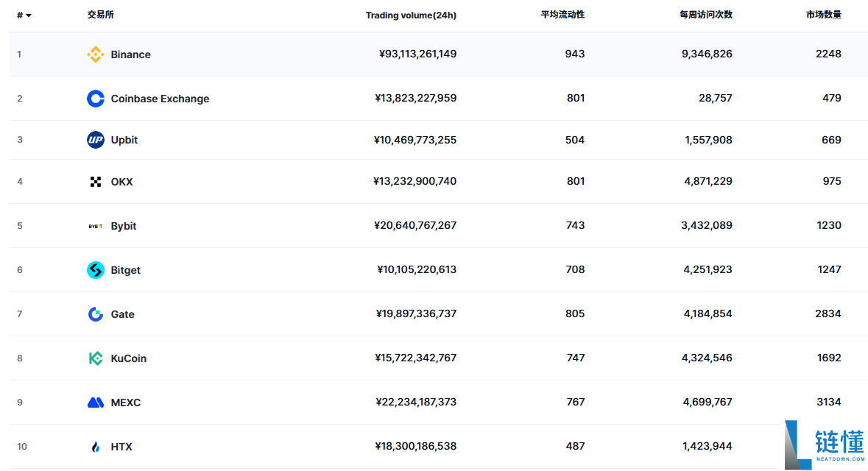The height and width of the screenshot is (471, 868).
Task: Click Bitget liquidity value 708
Action: 575,269
